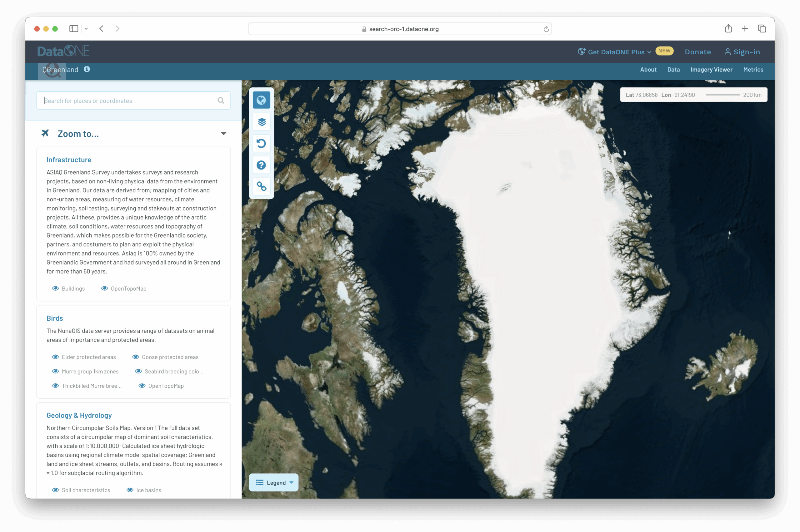Toggle visibility of Buildings layer
The width and height of the screenshot is (800, 532).
(55, 288)
